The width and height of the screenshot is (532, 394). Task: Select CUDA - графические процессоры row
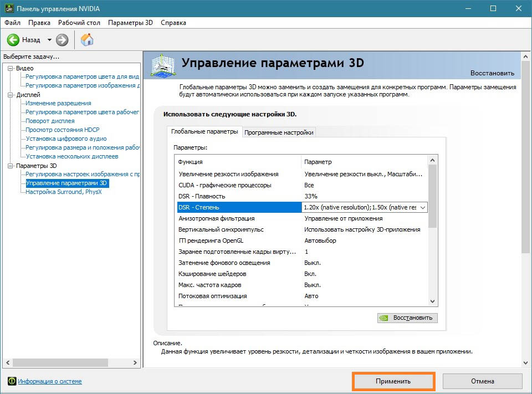[302, 185]
